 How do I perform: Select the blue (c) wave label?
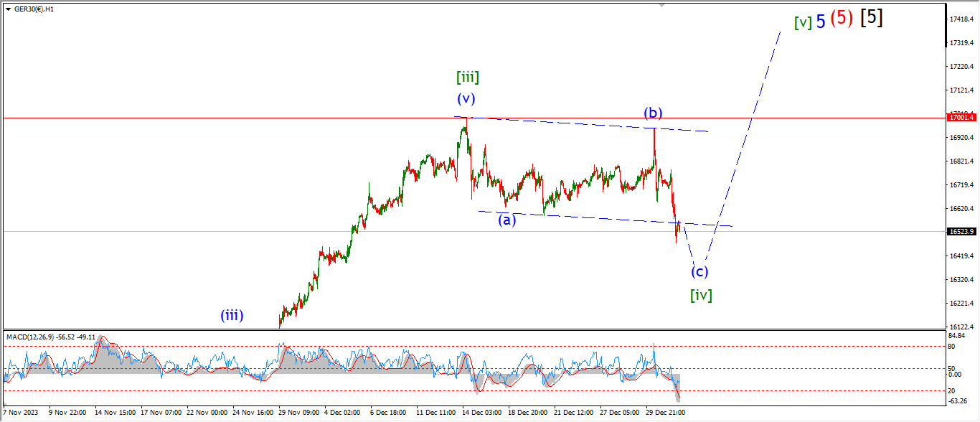pos(699,271)
